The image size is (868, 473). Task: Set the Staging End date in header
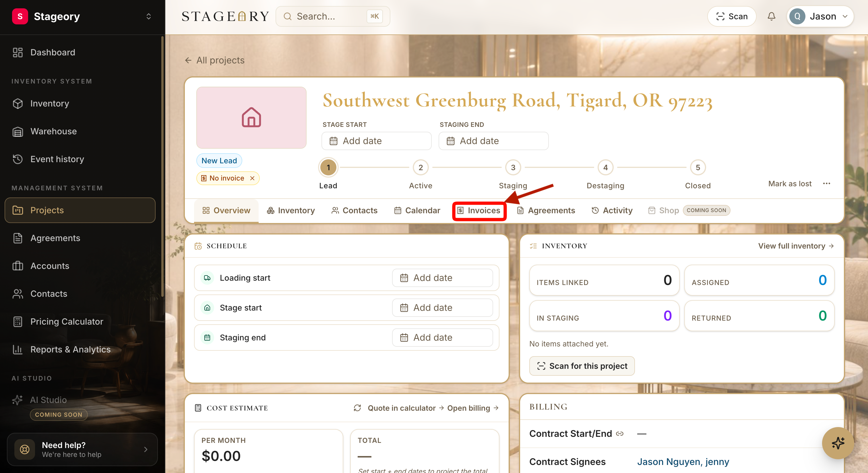pos(493,141)
